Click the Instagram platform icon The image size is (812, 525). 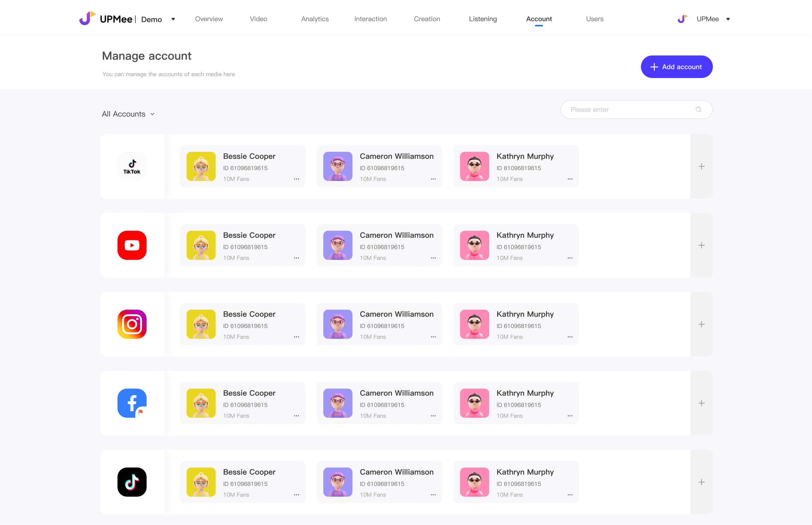click(x=132, y=324)
